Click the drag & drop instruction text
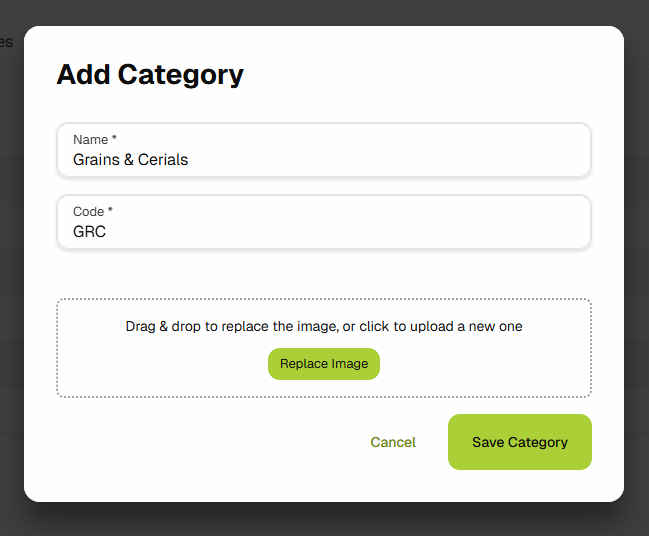 pos(323,326)
